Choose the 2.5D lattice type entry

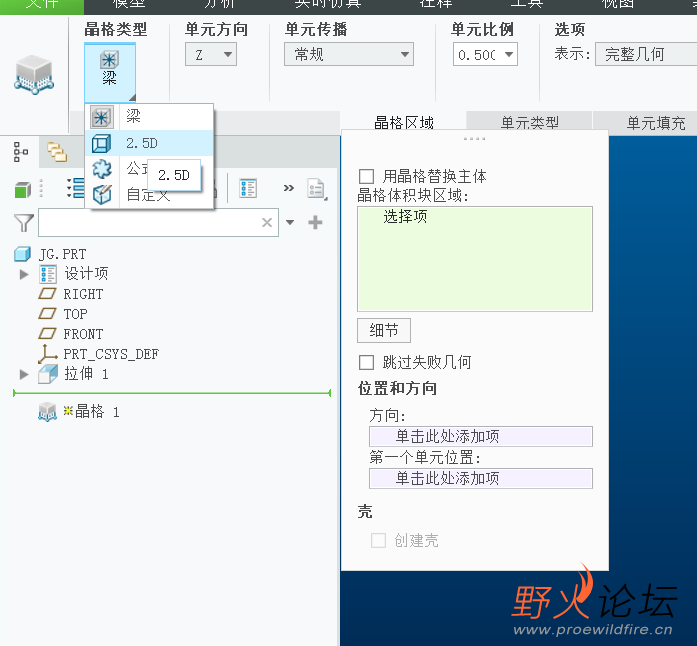(x=149, y=143)
